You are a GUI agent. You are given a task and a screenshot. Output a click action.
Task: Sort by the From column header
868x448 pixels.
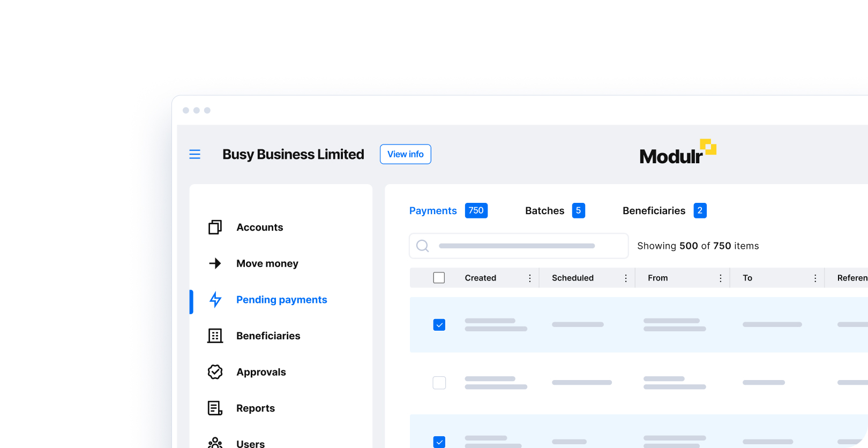[x=657, y=278]
